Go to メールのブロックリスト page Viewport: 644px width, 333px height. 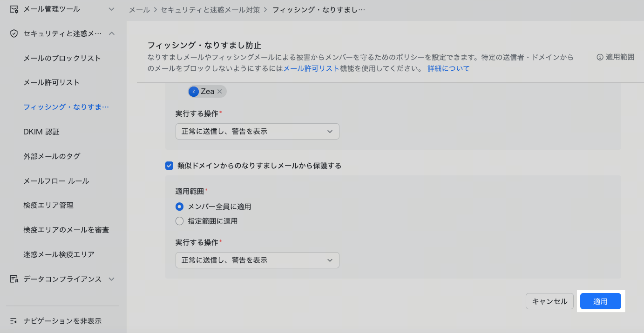click(62, 58)
